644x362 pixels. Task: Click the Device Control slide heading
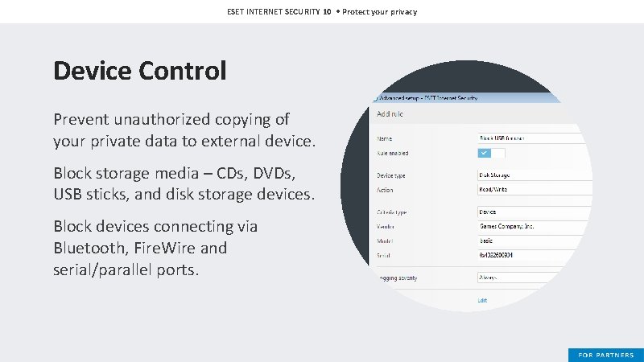coord(139,71)
